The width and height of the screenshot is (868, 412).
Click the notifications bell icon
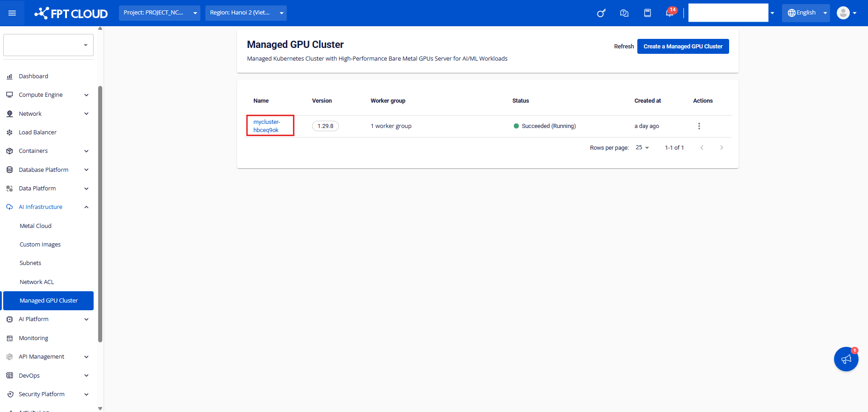tap(669, 13)
